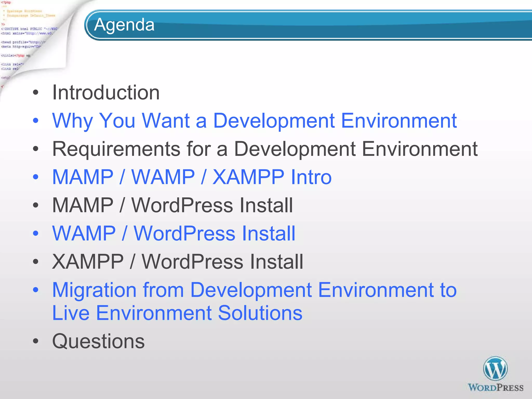Click blue bullet beside MAMP / WAMP / XAMPP Intro
This screenshot has width=532, height=399.
[36, 177]
